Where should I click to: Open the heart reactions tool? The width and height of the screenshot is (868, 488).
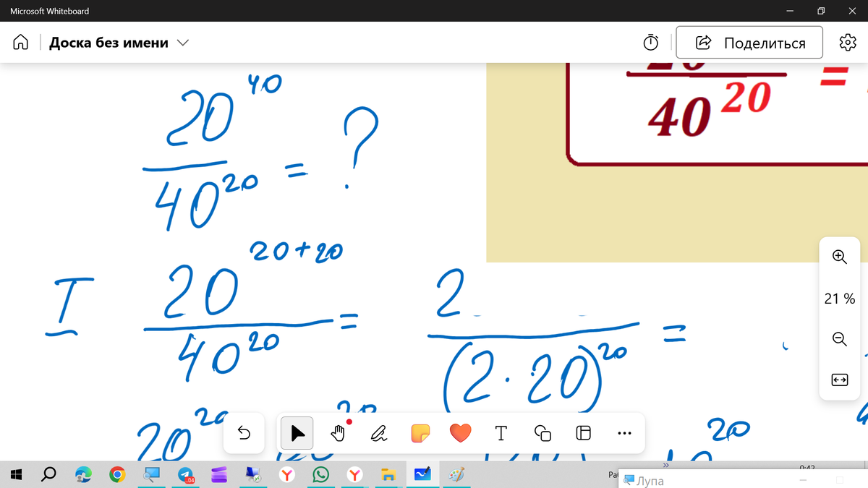[460, 433]
